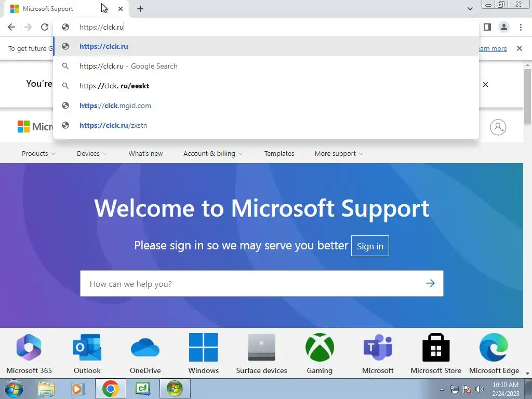Open File Explorer from the taskbar
532x399 pixels.
pos(46,389)
